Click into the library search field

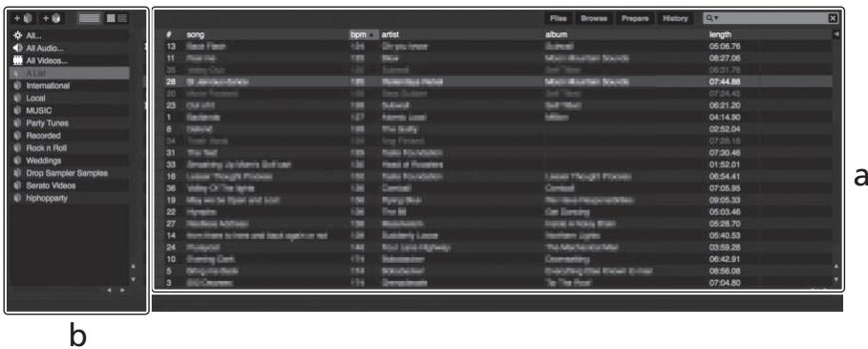(771, 18)
